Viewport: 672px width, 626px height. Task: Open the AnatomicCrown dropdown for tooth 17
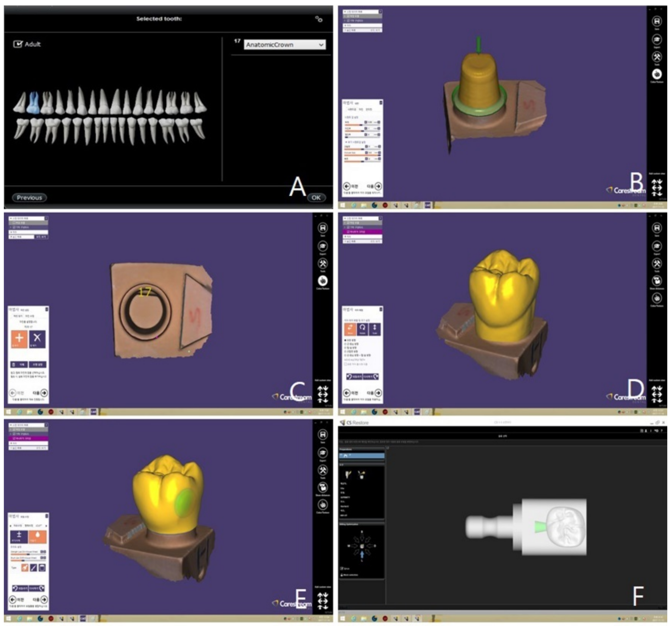point(285,45)
